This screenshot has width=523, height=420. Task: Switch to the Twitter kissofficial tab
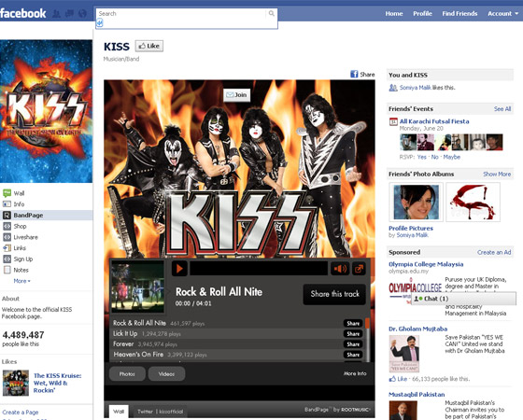160,412
